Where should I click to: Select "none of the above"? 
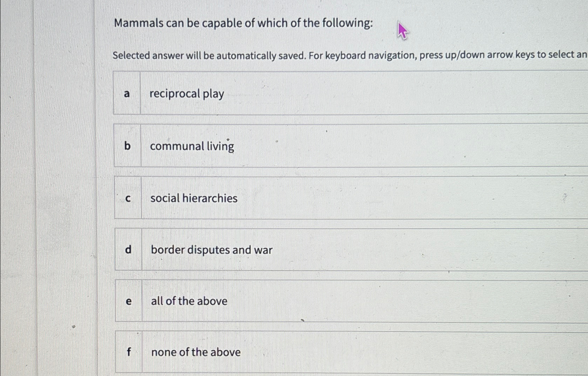click(195, 352)
